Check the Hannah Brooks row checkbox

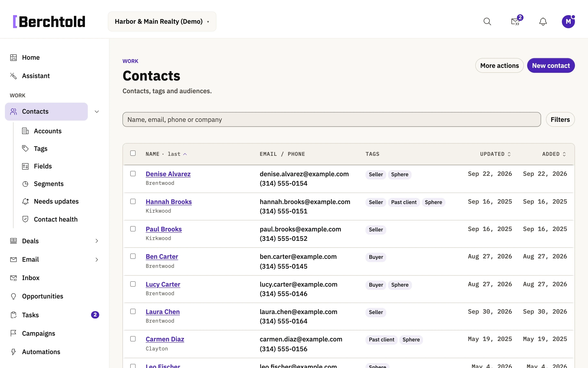tap(133, 201)
